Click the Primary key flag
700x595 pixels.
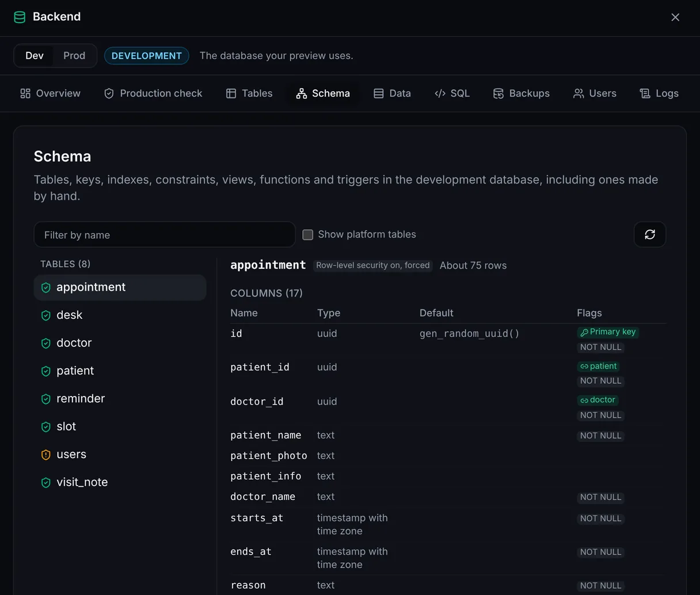coord(608,332)
